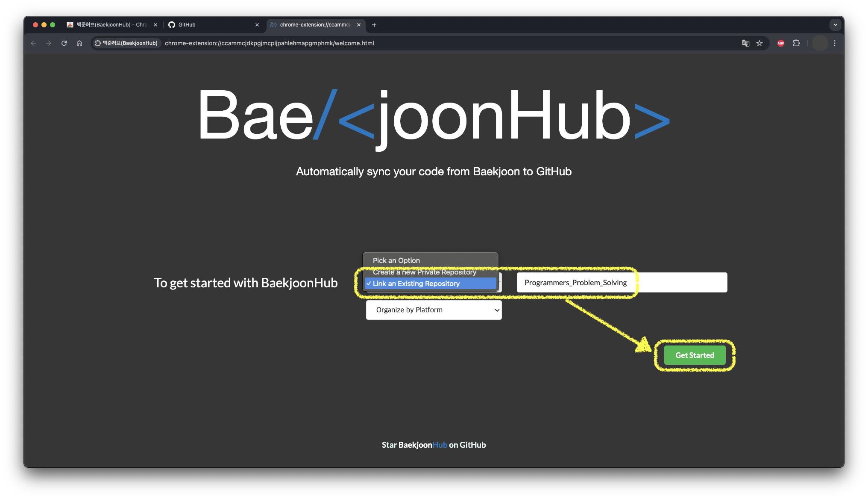Expand tab search chevron at top right
Image resolution: width=868 pixels, height=499 pixels.
[x=835, y=25]
